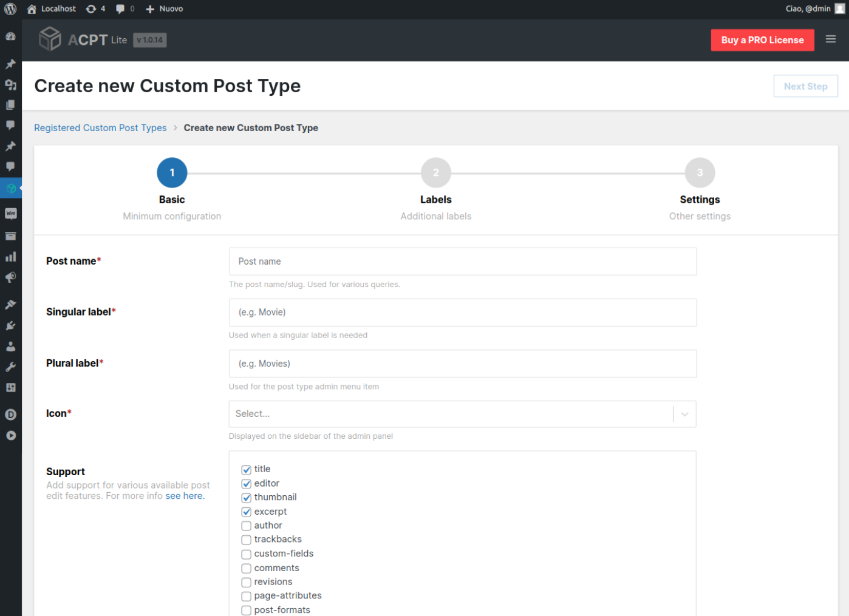The width and height of the screenshot is (849, 616).
Task: Focus the Post name input field
Action: click(463, 262)
